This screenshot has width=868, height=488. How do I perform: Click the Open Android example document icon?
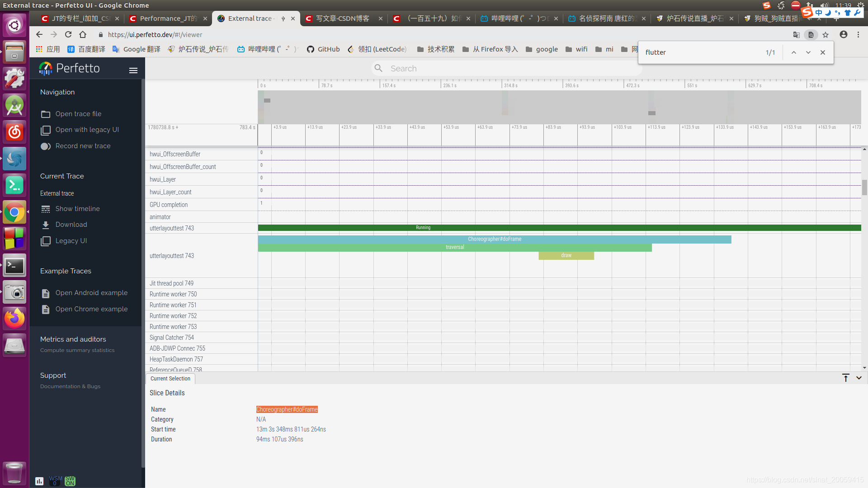46,293
